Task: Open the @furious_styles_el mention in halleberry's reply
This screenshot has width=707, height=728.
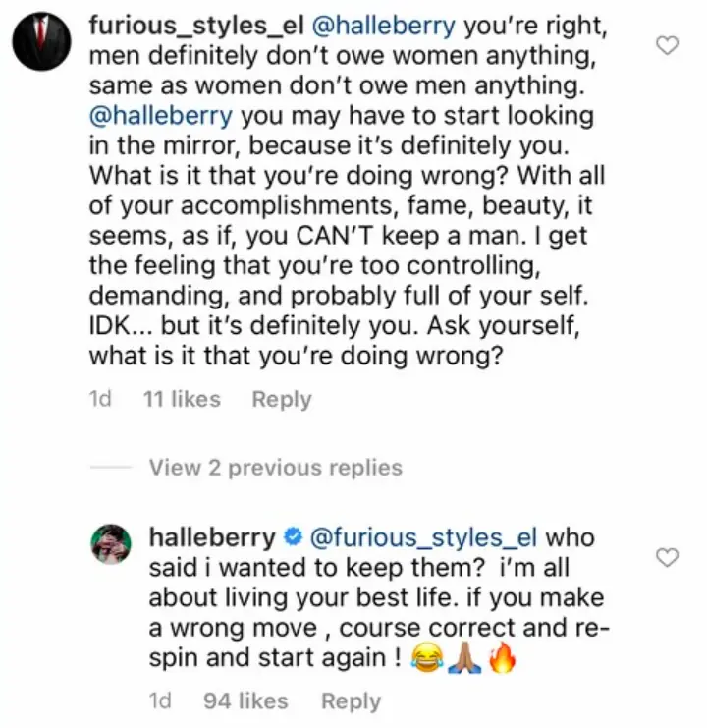Action: point(424,538)
